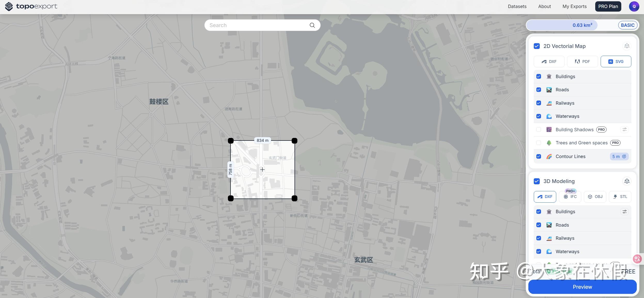The image size is (644, 298).
Task: Click the 3D cube icon beside 2D Vectorial Map
Action: (627, 46)
